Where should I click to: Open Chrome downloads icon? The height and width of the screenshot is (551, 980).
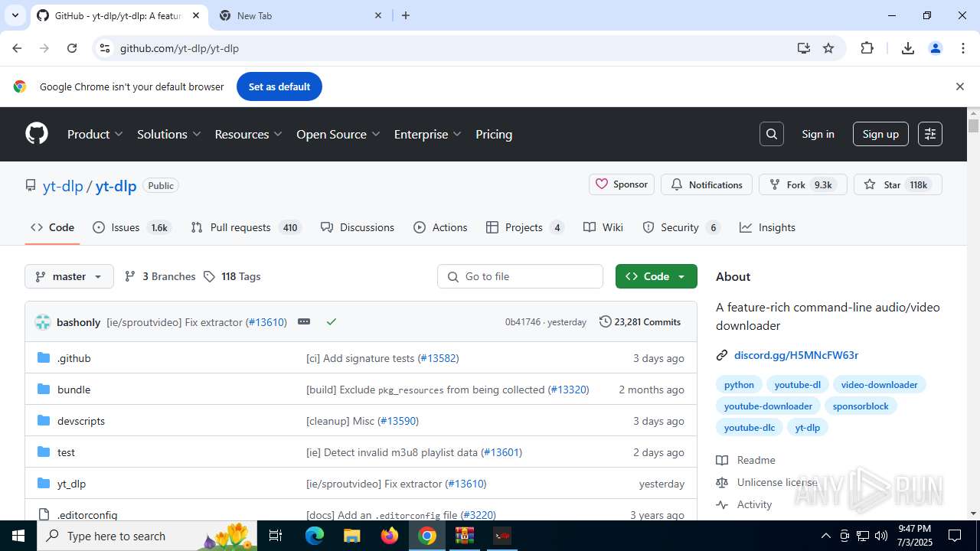(x=908, y=48)
